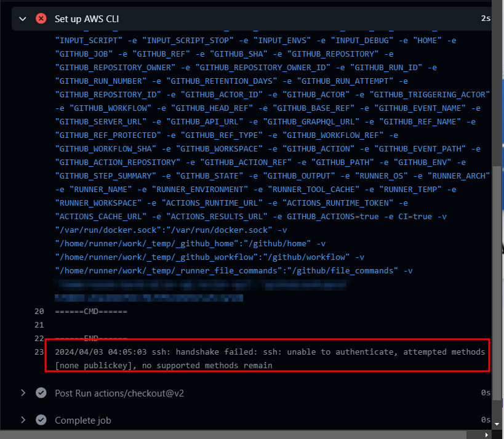Select line number 21 in the log
The width and height of the screenshot is (504, 439).
pyautogui.click(x=39, y=324)
